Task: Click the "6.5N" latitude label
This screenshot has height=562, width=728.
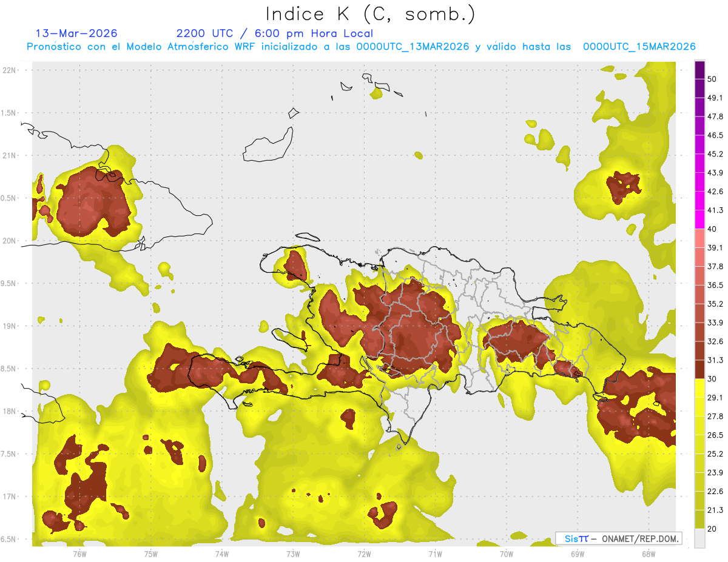Action: (x=8, y=539)
